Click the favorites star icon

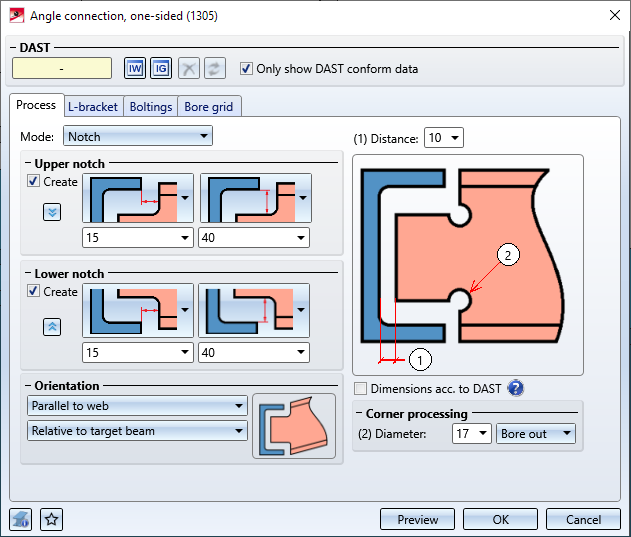point(52,519)
